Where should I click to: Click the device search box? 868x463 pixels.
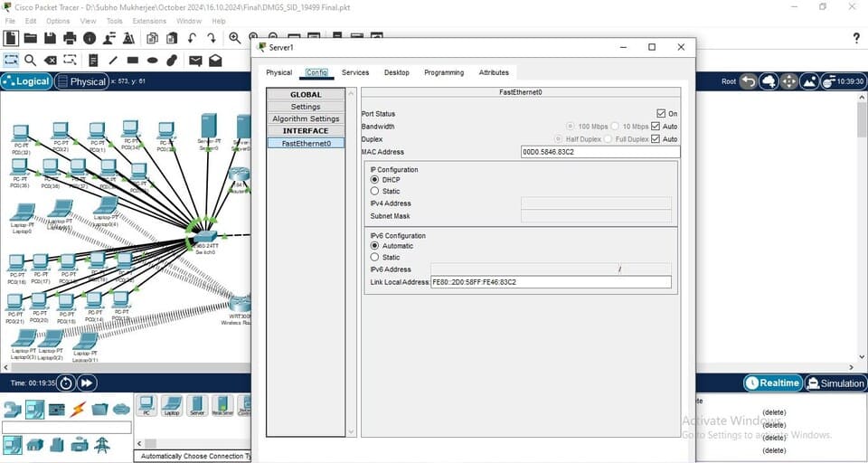(x=66, y=427)
